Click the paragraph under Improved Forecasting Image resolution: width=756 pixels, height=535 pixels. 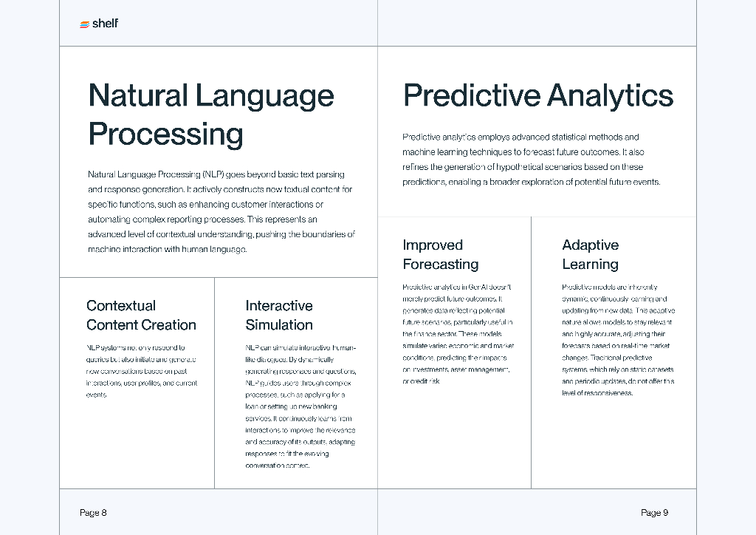coord(458,334)
